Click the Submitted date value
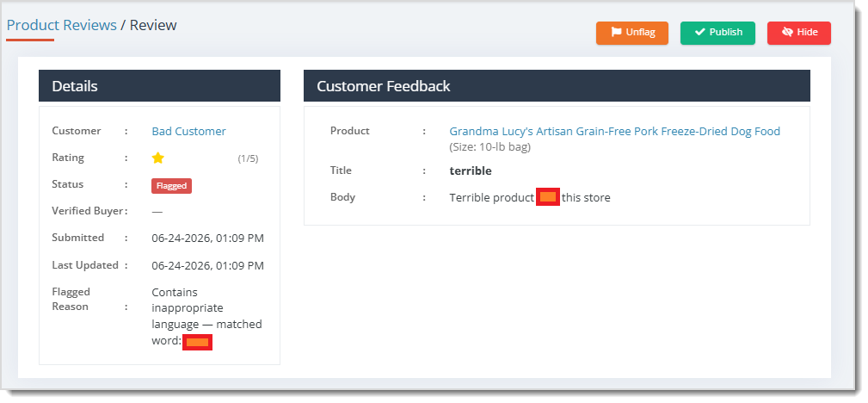The image size is (868, 403). [207, 239]
